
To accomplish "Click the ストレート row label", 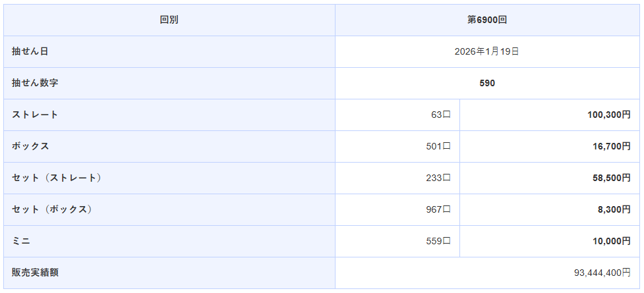I will (x=35, y=115).
